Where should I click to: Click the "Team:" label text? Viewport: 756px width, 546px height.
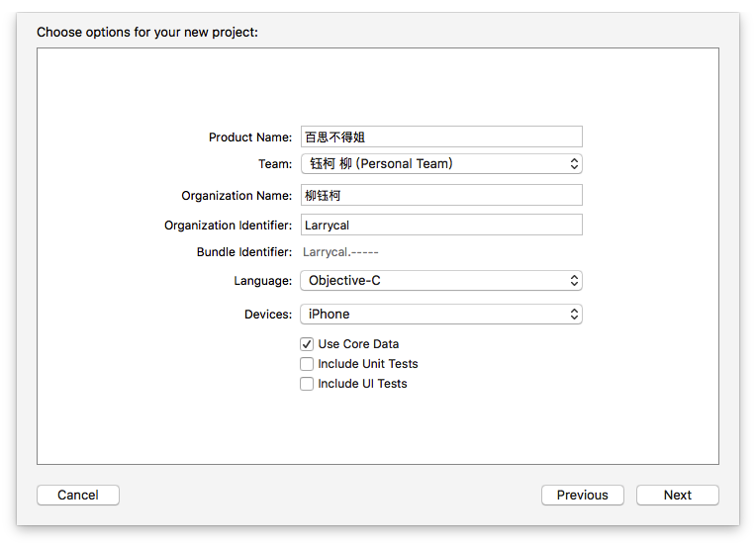(x=274, y=164)
